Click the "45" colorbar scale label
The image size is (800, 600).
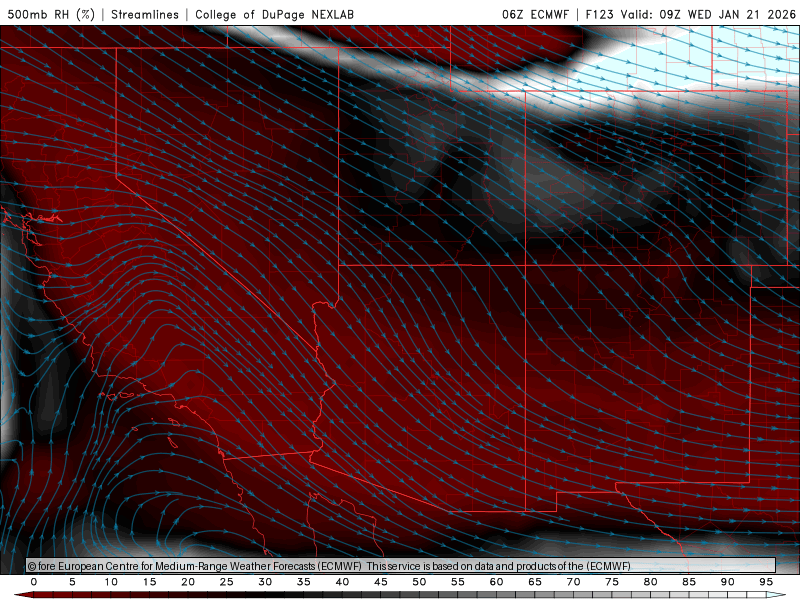381,582
